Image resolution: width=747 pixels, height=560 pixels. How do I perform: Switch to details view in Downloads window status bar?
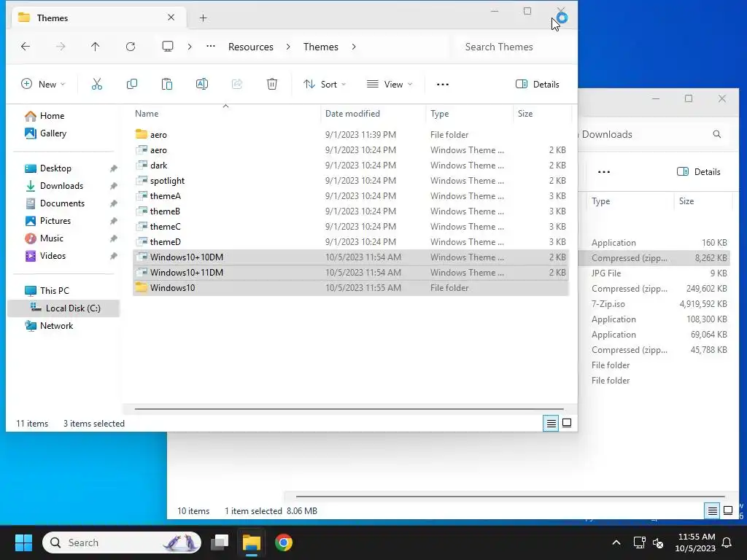[x=712, y=511]
